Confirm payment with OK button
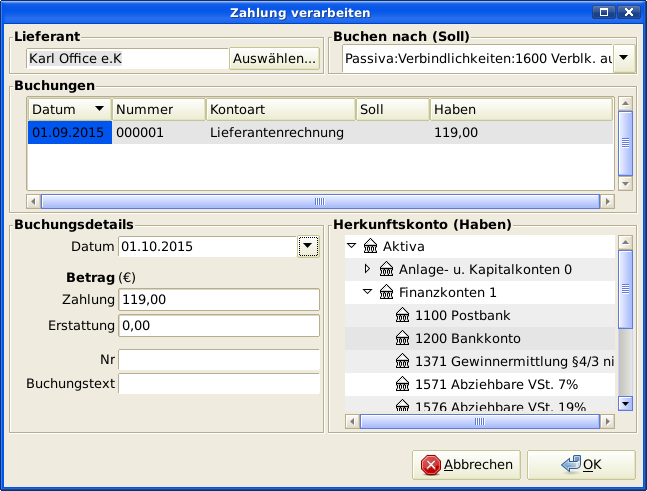The image size is (647, 491). pos(581,464)
